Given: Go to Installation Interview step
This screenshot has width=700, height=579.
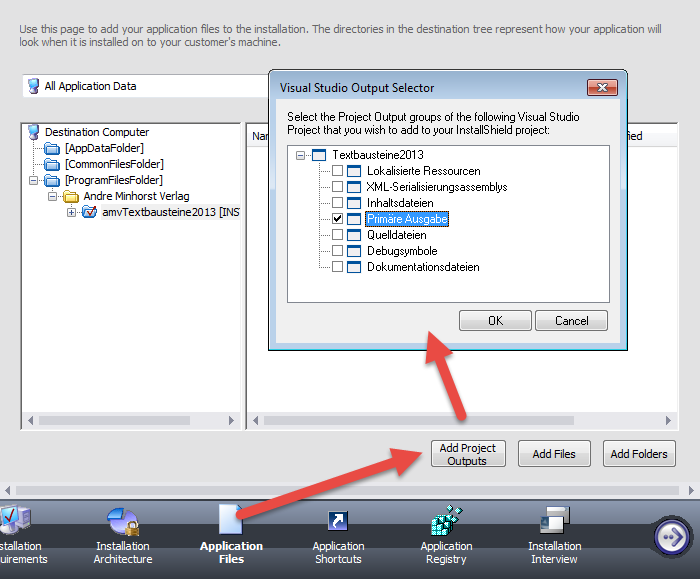Looking at the screenshot, I should click(554, 536).
